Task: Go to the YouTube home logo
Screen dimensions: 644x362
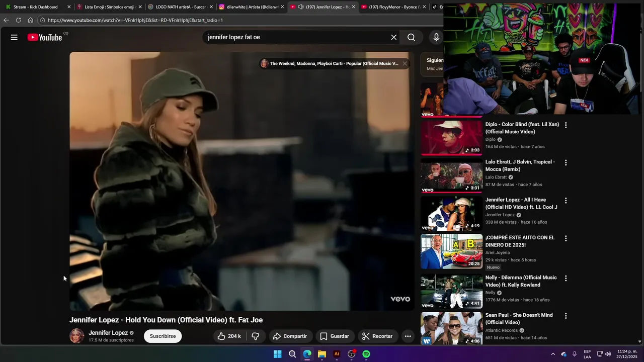Action: pos(45,37)
